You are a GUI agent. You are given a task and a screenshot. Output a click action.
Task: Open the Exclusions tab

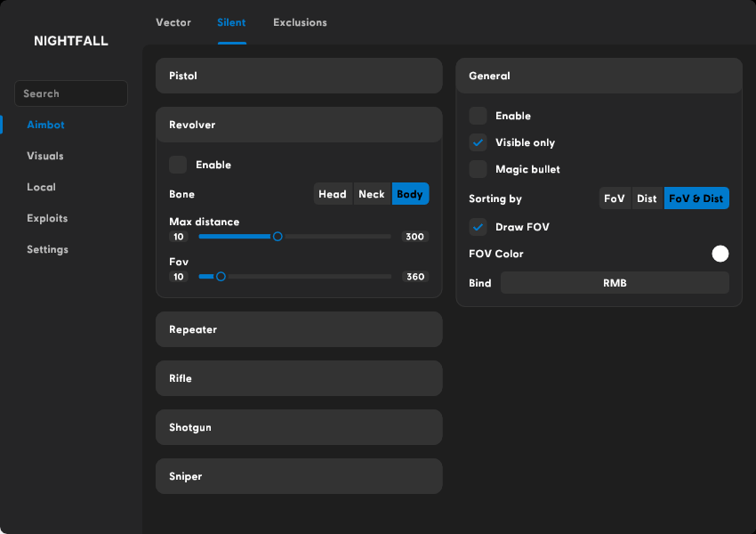tap(300, 22)
